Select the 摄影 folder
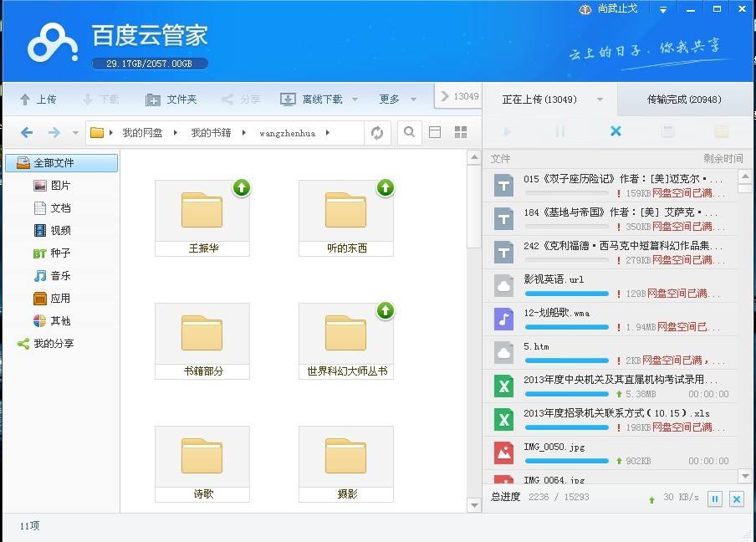 (x=346, y=464)
